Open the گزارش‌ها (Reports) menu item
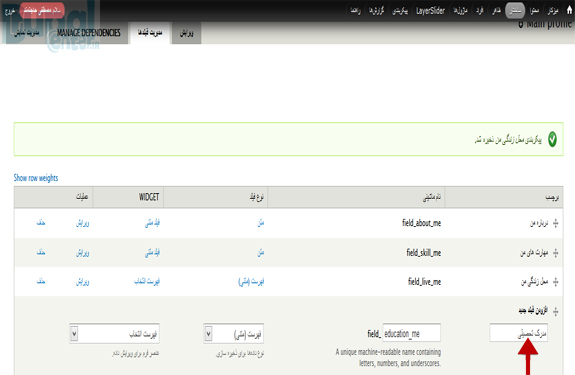 click(x=376, y=11)
